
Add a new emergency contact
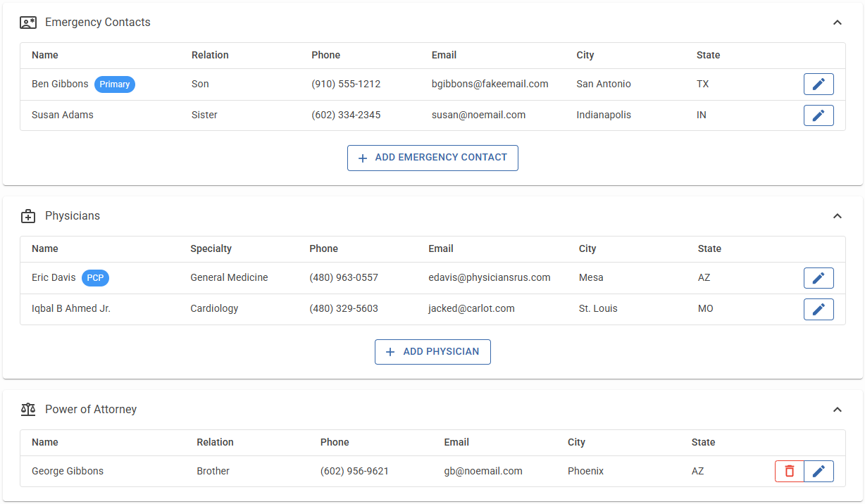[x=432, y=158]
